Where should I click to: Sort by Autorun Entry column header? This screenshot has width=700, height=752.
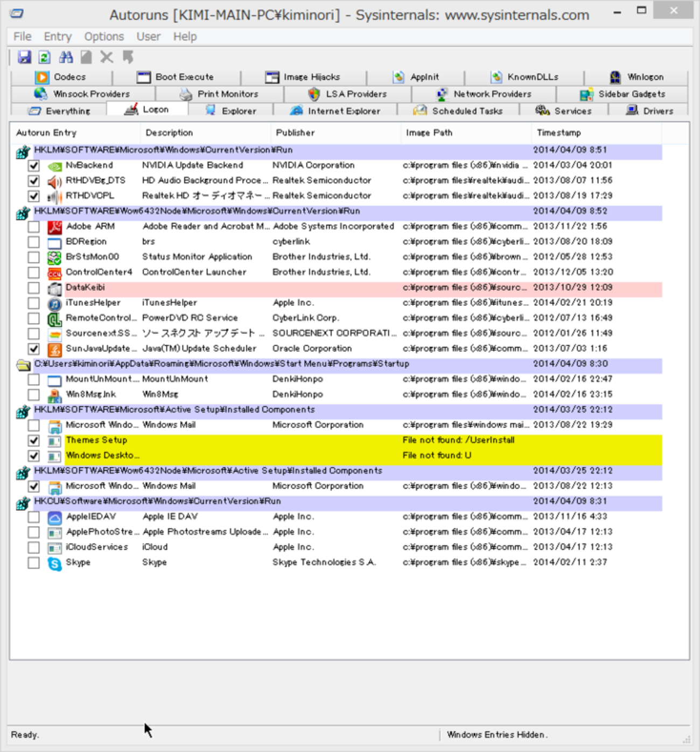75,133
